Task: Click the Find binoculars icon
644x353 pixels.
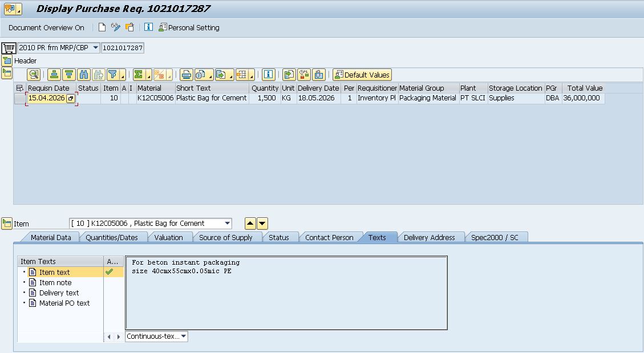Action: click(x=84, y=75)
